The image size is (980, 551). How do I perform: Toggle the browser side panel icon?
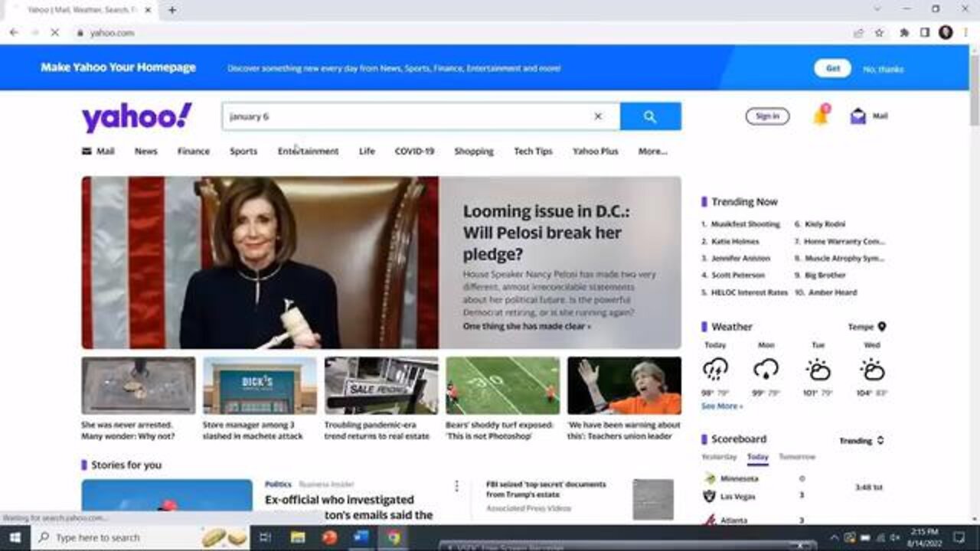925,33
